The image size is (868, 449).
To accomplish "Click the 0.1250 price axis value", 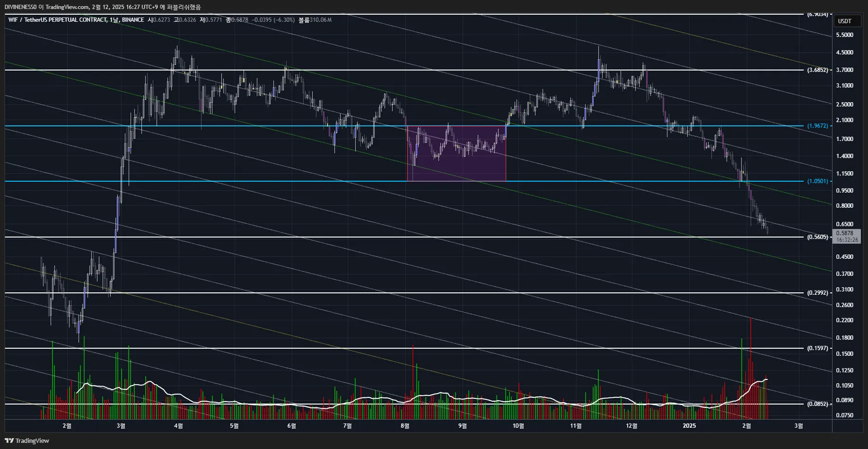I will click(845, 370).
